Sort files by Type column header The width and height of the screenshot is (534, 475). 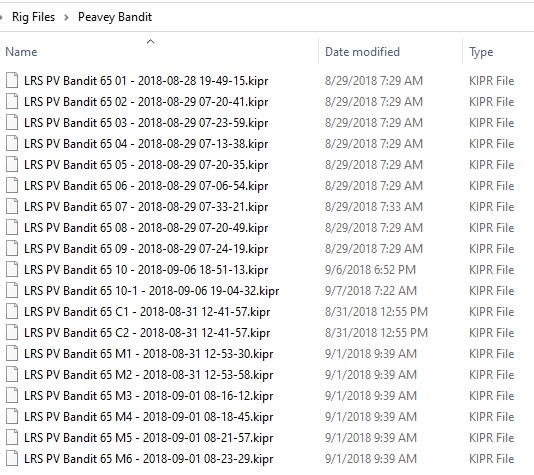click(x=481, y=52)
